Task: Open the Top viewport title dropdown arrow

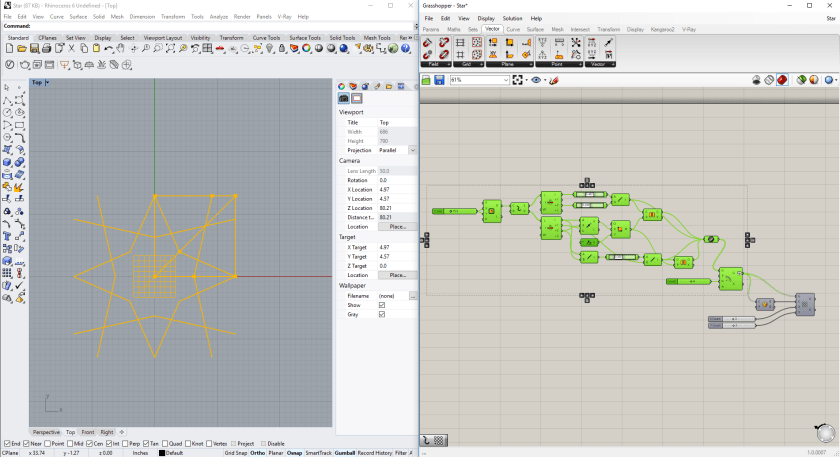Action: pos(47,83)
